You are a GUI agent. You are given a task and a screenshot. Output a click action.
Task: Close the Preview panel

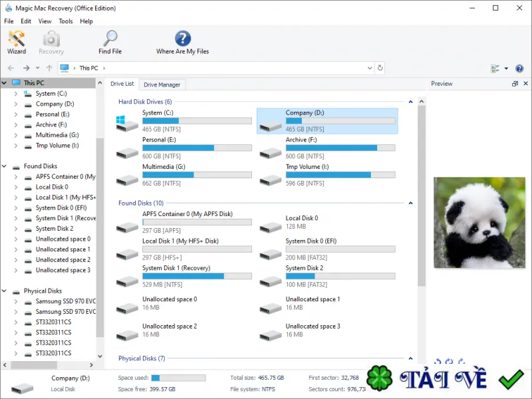(x=525, y=84)
